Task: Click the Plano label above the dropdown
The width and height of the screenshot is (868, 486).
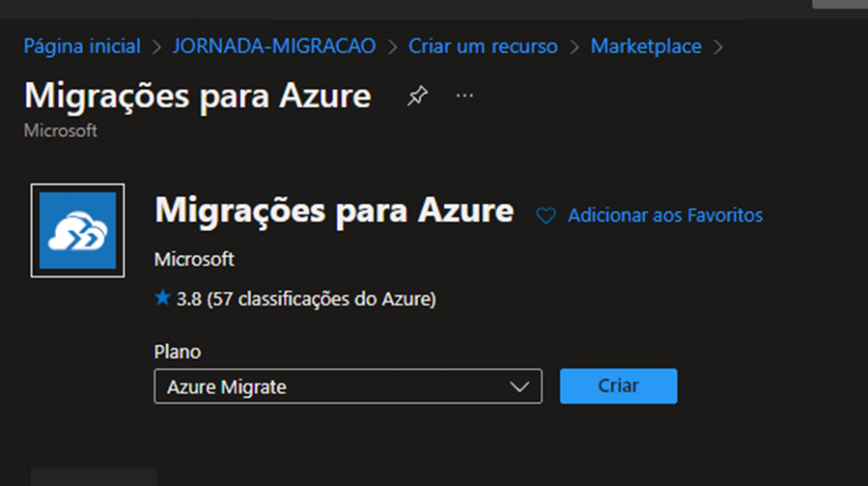Action: coord(177,351)
